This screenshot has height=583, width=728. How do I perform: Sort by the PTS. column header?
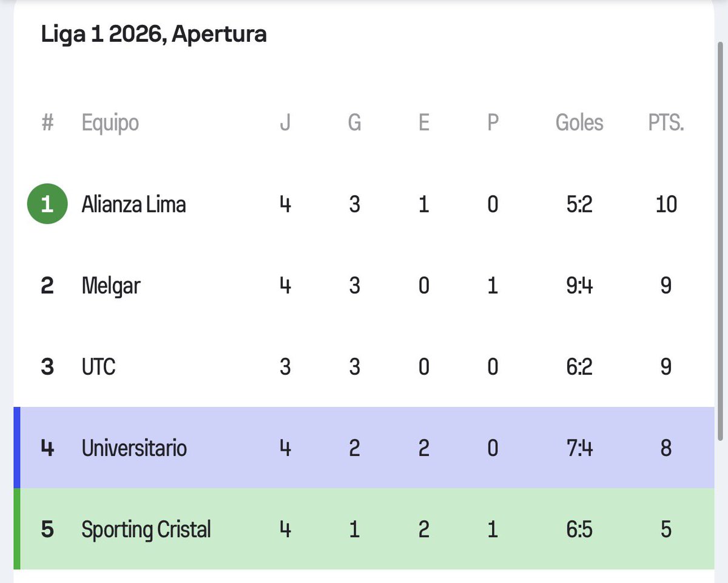coord(666,123)
